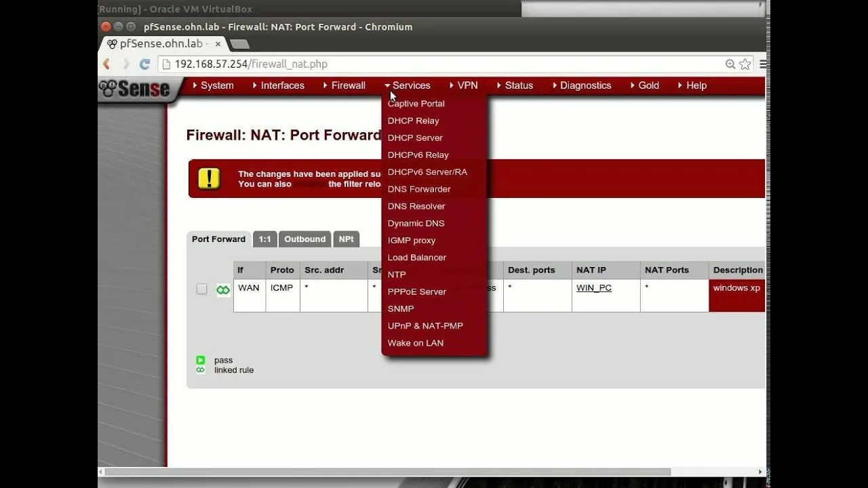This screenshot has width=868, height=488.
Task: Click the linked rule legend icon
Action: point(201,370)
